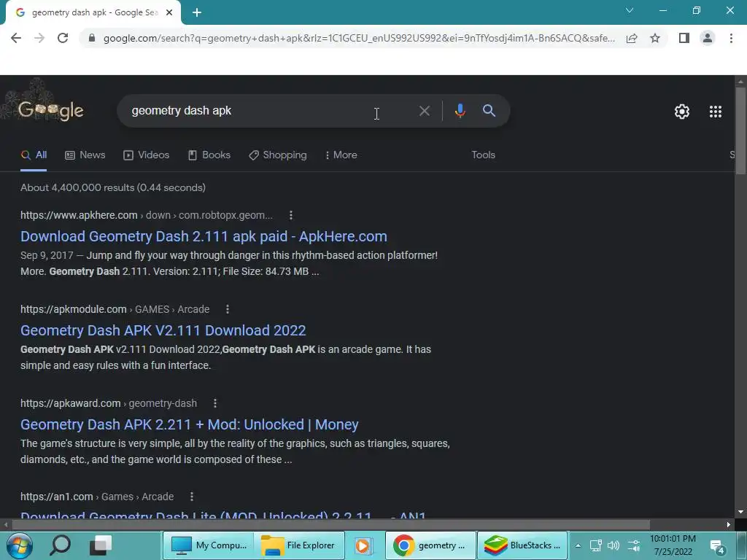This screenshot has height=560, width=747.
Task: Open Google apps grid
Action: coord(716,112)
